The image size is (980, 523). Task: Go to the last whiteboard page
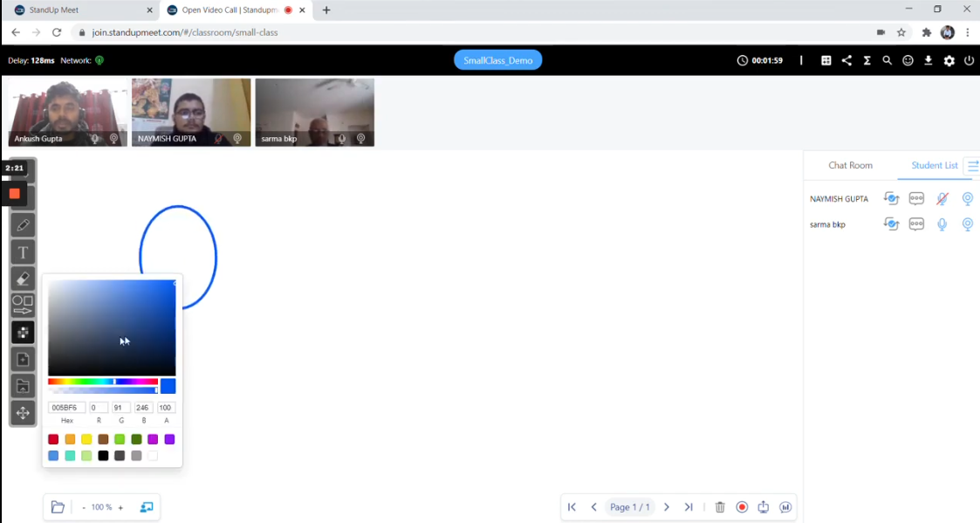(689, 507)
